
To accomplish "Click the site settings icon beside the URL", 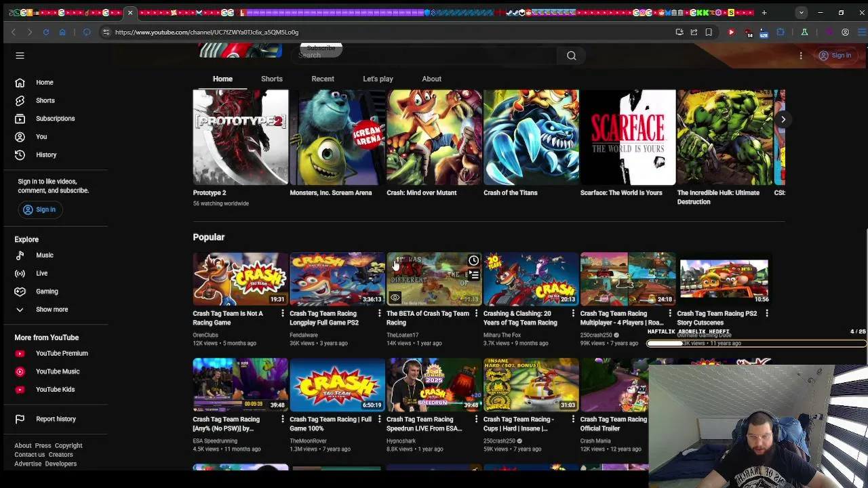I will pyautogui.click(x=106, y=32).
